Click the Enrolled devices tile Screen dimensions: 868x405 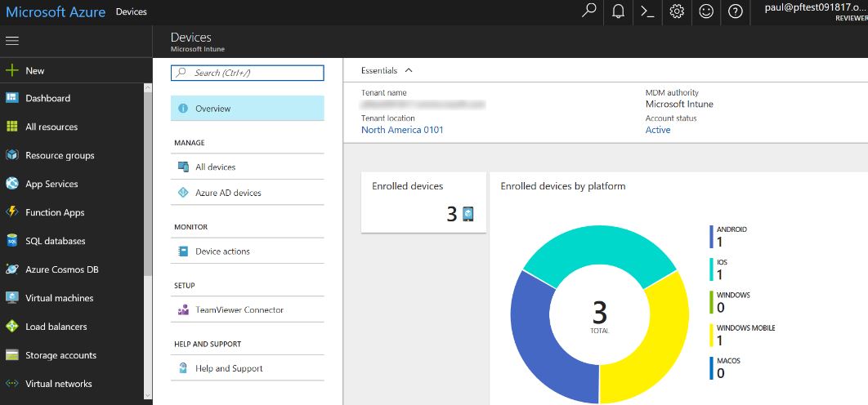[x=423, y=202]
